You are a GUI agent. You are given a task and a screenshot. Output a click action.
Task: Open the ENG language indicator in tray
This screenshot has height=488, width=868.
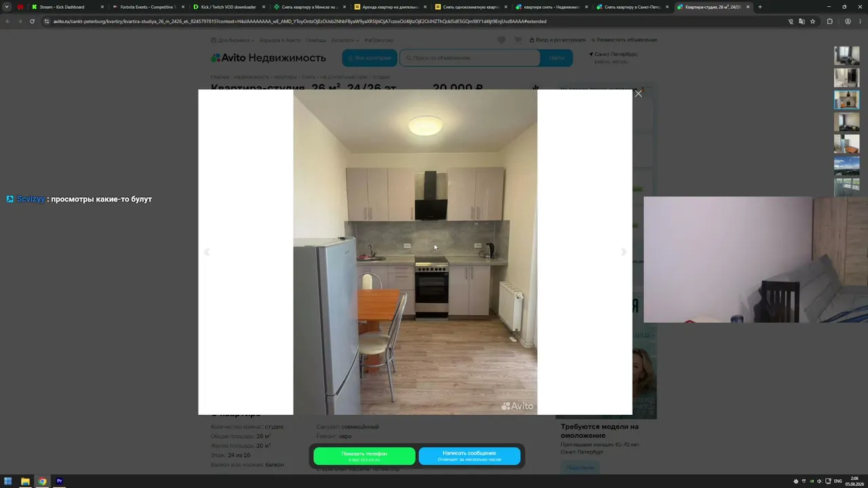pyautogui.click(x=838, y=481)
